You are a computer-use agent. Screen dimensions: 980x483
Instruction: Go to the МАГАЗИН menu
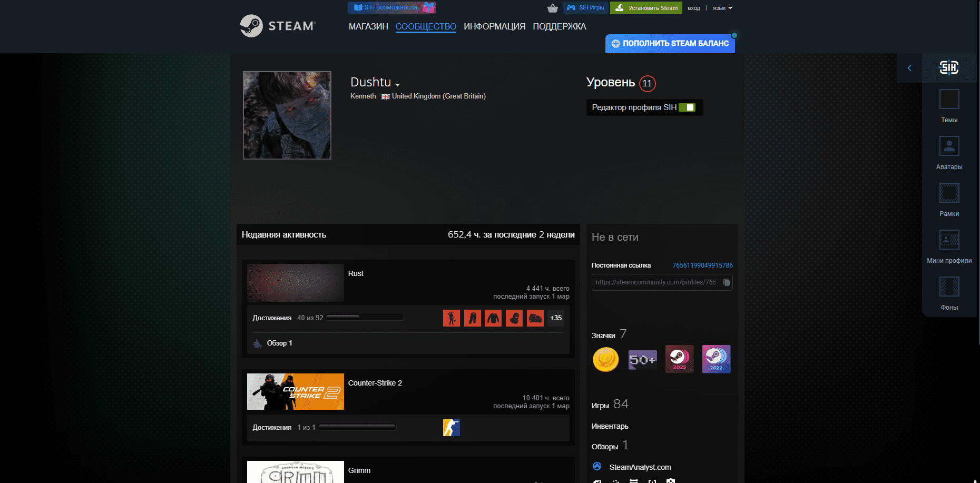368,26
